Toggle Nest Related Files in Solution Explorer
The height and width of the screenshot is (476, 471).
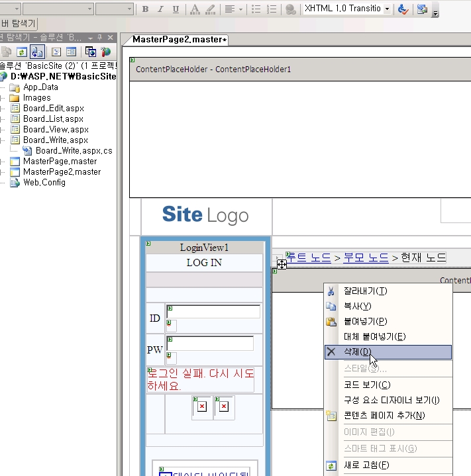point(37,52)
